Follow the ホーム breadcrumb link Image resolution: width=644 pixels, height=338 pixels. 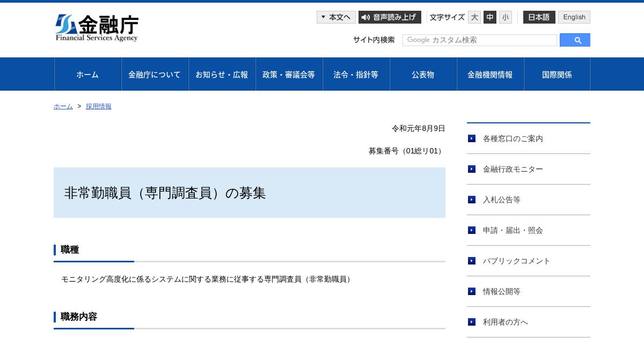pyautogui.click(x=63, y=106)
